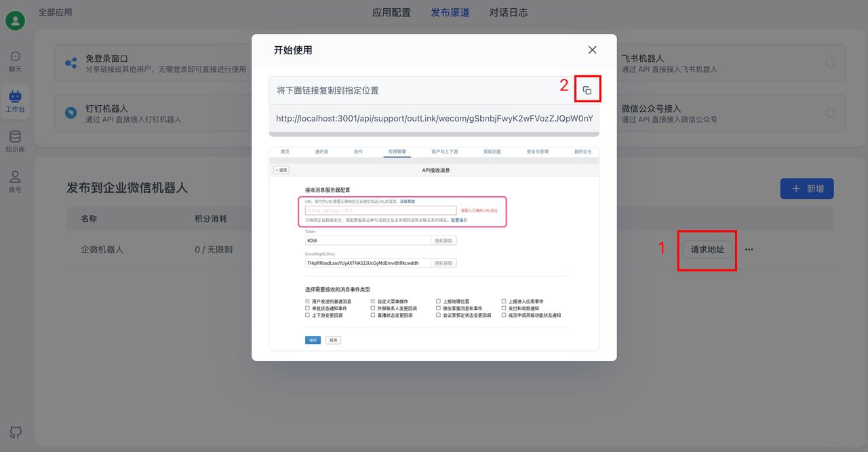Open the 聊天 chat icon in sidebar
The height and width of the screenshot is (452, 868).
[x=15, y=61]
